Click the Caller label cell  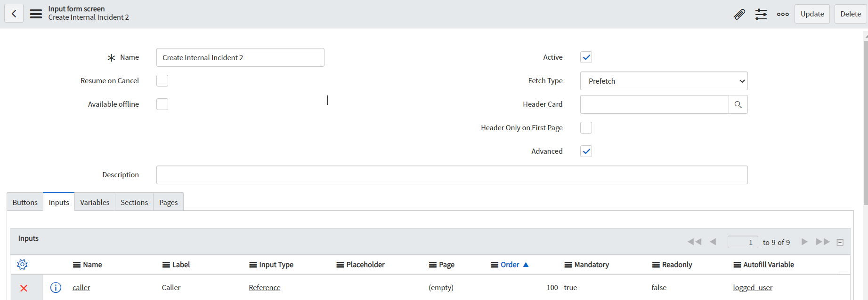[x=171, y=288]
